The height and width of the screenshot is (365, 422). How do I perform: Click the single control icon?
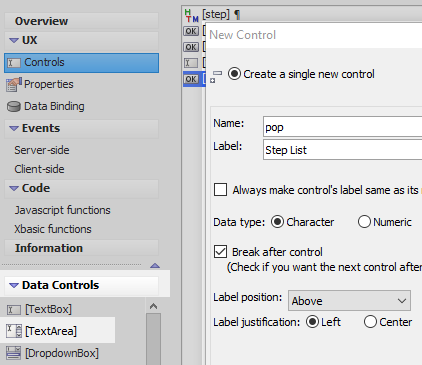point(216,76)
